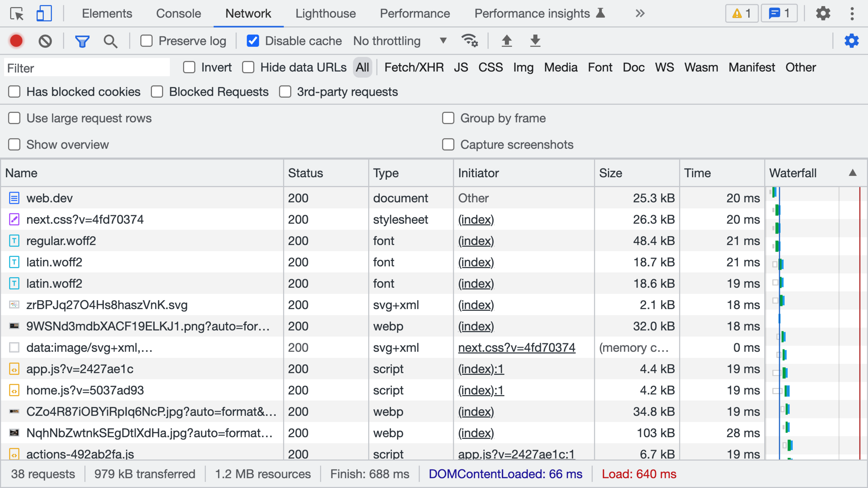Image resolution: width=868 pixels, height=488 pixels.
Task: Open the three-dot DevTools menu
Action: pyautogui.click(x=852, y=14)
